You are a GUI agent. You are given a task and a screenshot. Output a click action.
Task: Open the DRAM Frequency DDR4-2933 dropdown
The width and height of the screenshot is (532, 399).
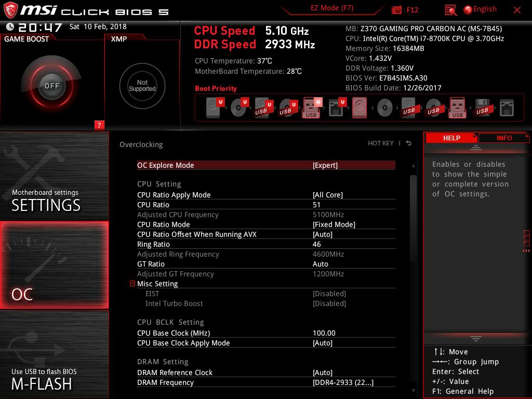pos(266,382)
